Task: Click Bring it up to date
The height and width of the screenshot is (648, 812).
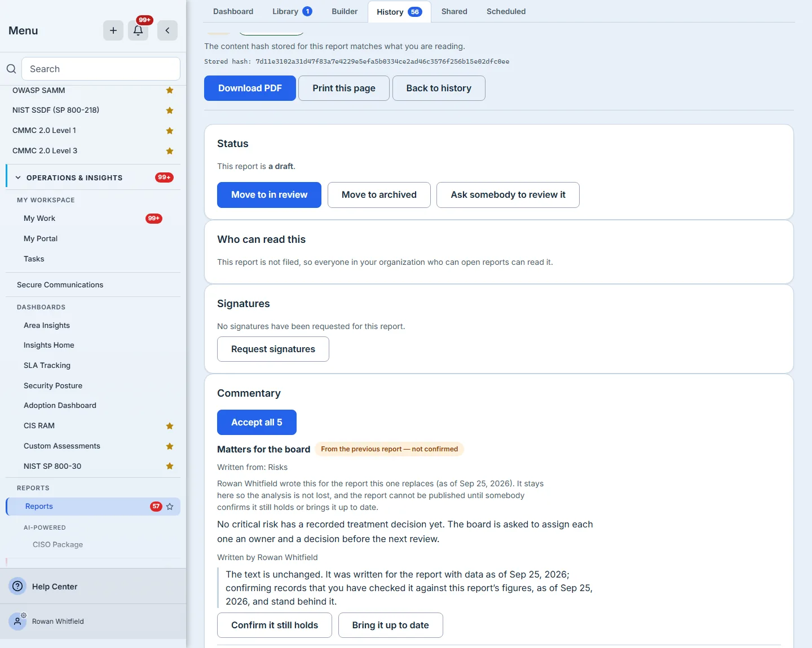Action: click(390, 625)
